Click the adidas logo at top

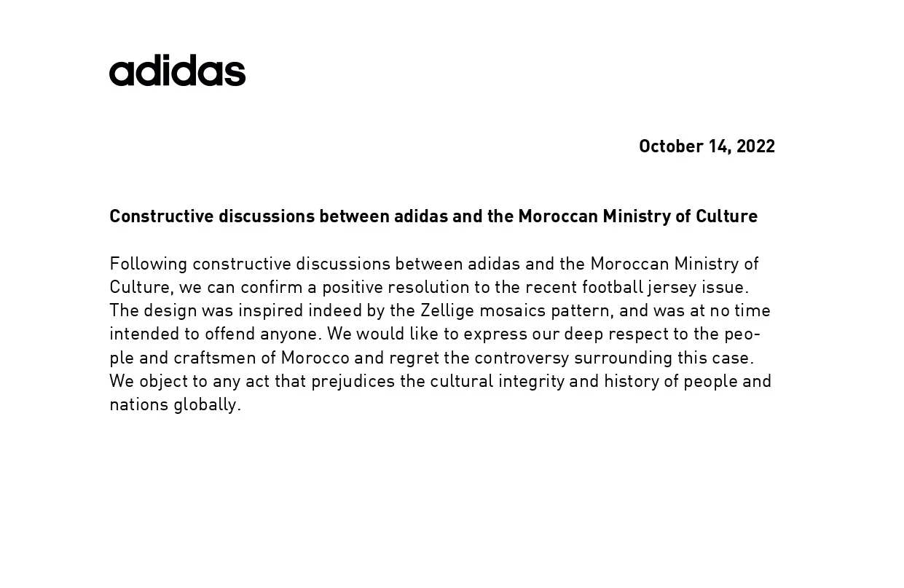tap(177, 71)
